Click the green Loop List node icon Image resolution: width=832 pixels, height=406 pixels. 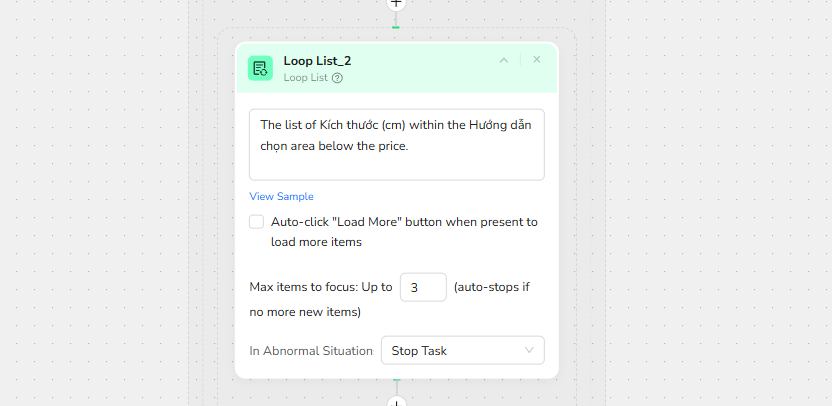(x=260, y=68)
